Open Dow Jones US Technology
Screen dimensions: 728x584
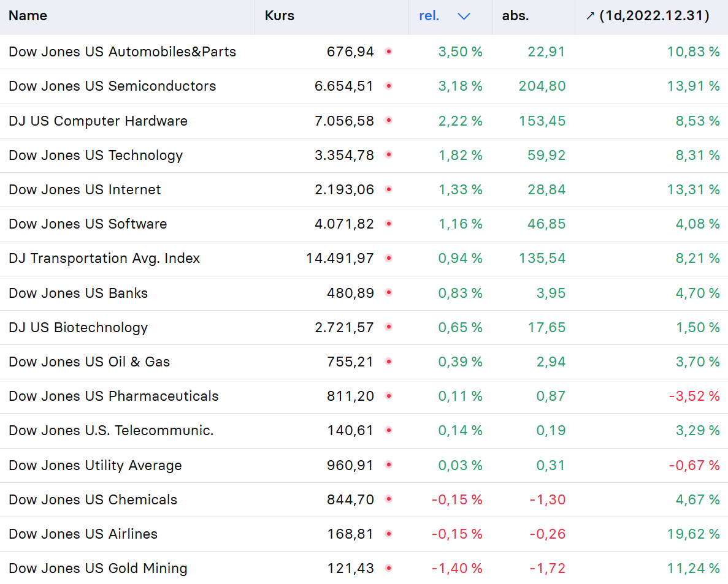point(96,155)
